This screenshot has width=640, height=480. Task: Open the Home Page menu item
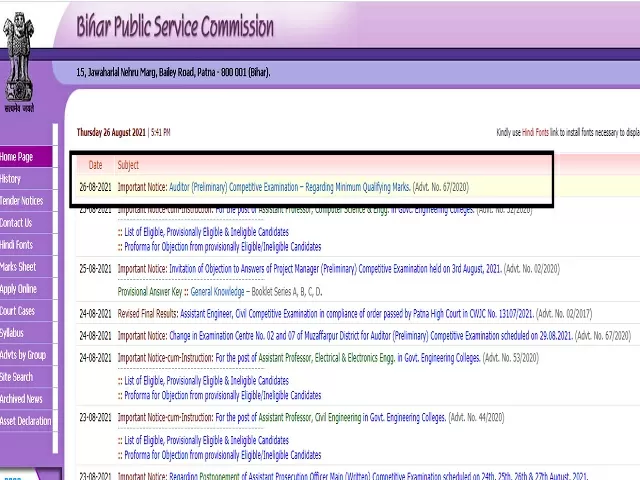(17, 157)
